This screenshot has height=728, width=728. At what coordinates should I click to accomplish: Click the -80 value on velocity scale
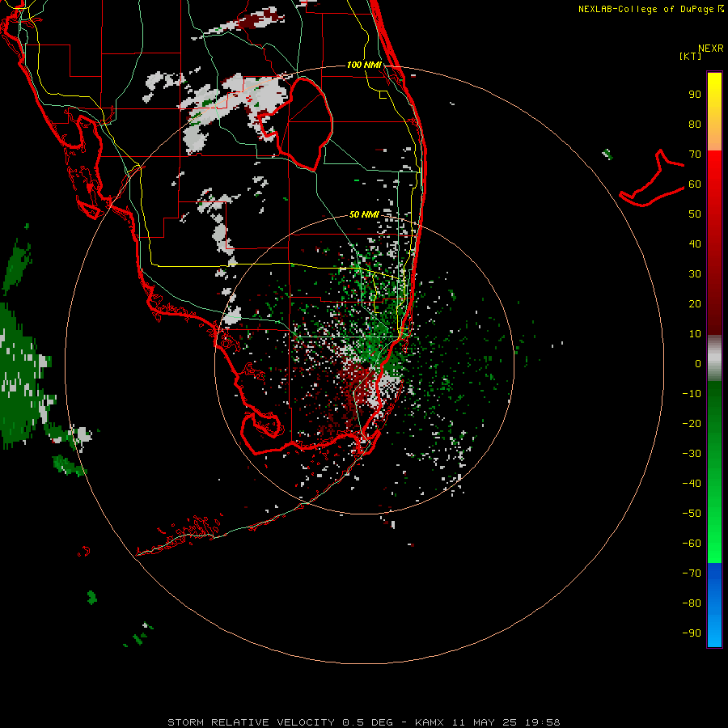(692, 603)
